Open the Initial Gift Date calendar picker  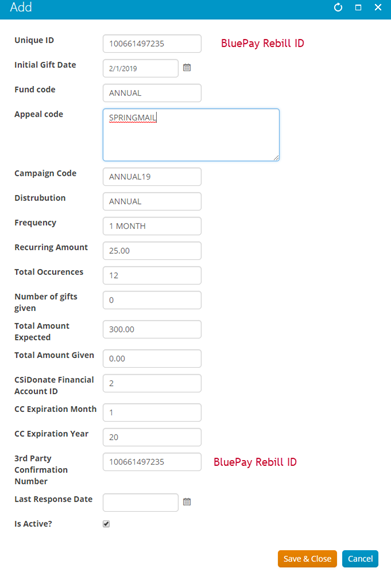(x=187, y=68)
